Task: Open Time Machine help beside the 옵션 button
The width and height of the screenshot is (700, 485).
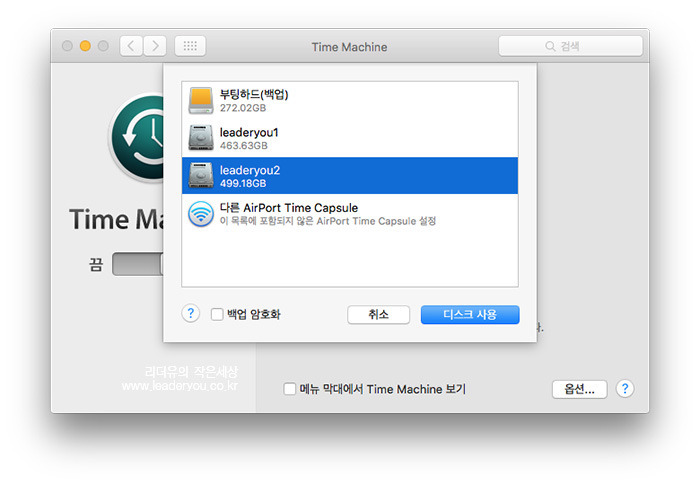Action: point(625,389)
